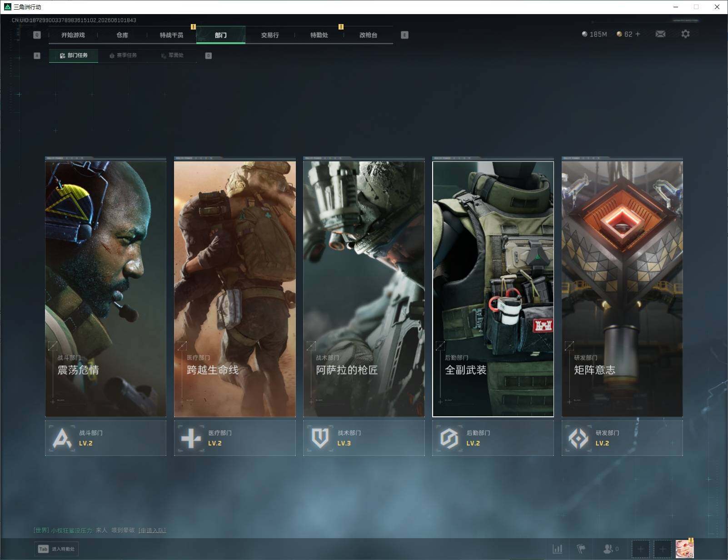Click the 185M currency amount

[598, 34]
